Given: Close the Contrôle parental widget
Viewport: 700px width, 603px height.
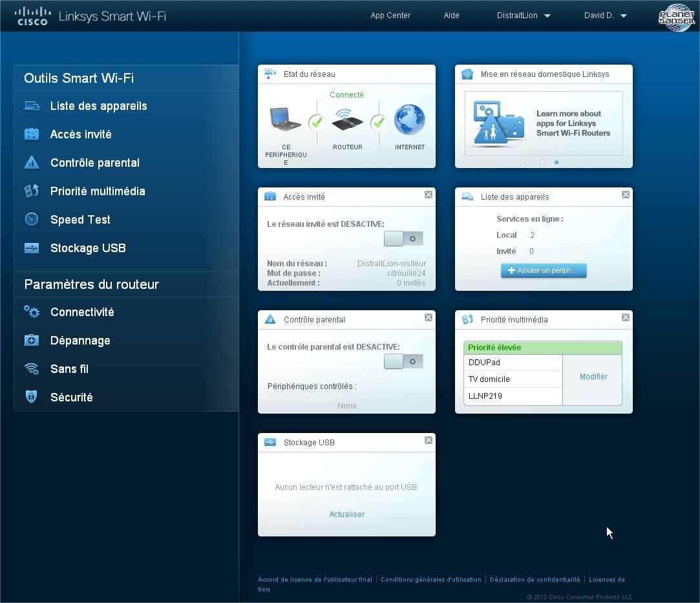Looking at the screenshot, I should tap(428, 317).
